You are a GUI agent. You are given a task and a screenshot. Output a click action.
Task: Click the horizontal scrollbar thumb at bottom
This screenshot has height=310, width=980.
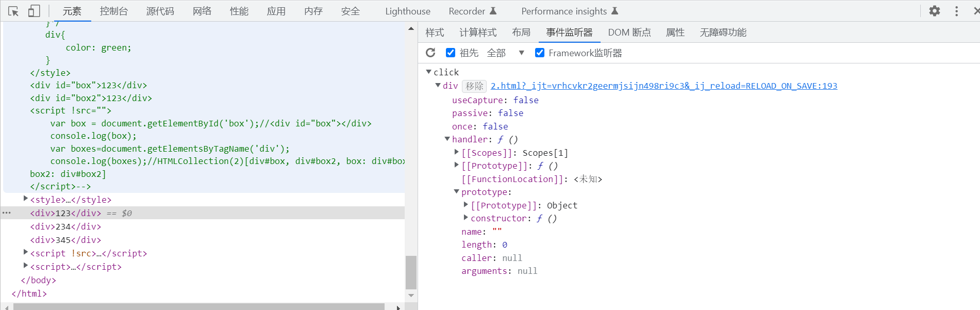click(x=199, y=306)
